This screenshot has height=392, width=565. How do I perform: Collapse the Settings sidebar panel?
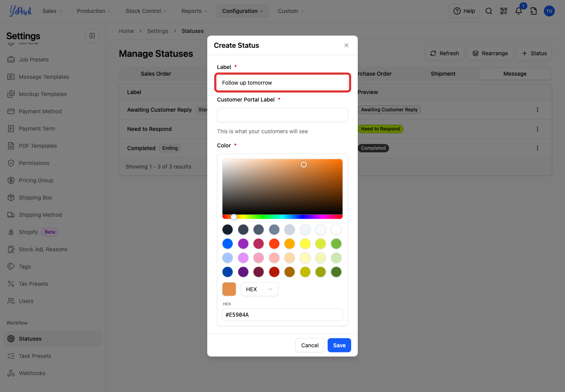point(92,36)
